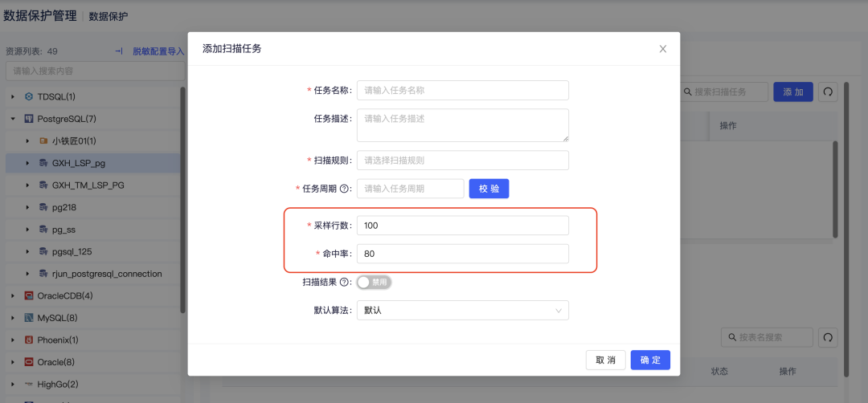Click the 数据保护 breadcrumb
868x403 pixels.
[x=108, y=16]
